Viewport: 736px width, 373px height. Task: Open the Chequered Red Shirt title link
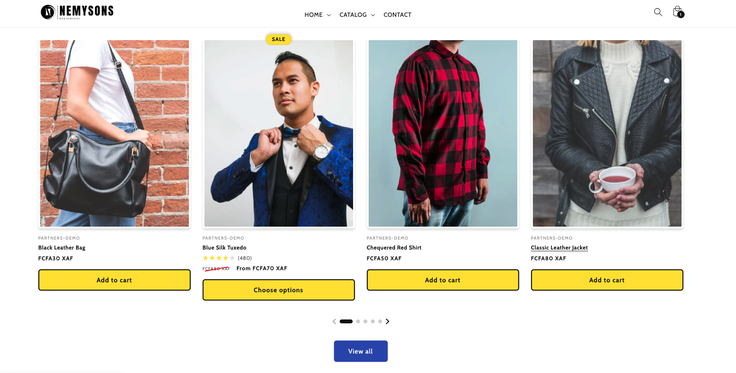coord(394,248)
